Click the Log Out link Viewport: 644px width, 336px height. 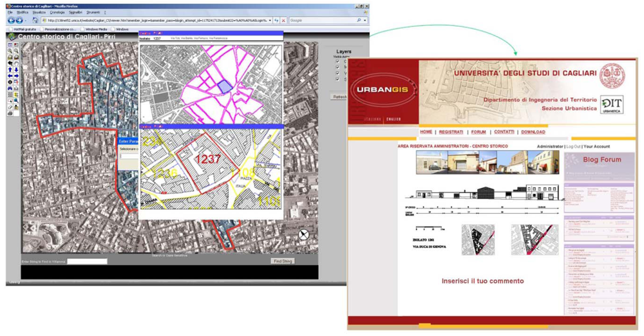click(573, 146)
